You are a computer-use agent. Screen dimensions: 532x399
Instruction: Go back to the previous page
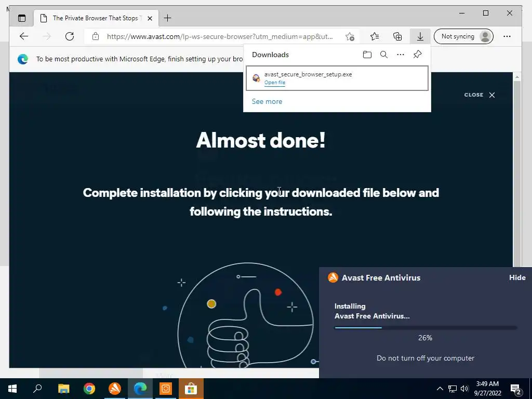point(24,36)
